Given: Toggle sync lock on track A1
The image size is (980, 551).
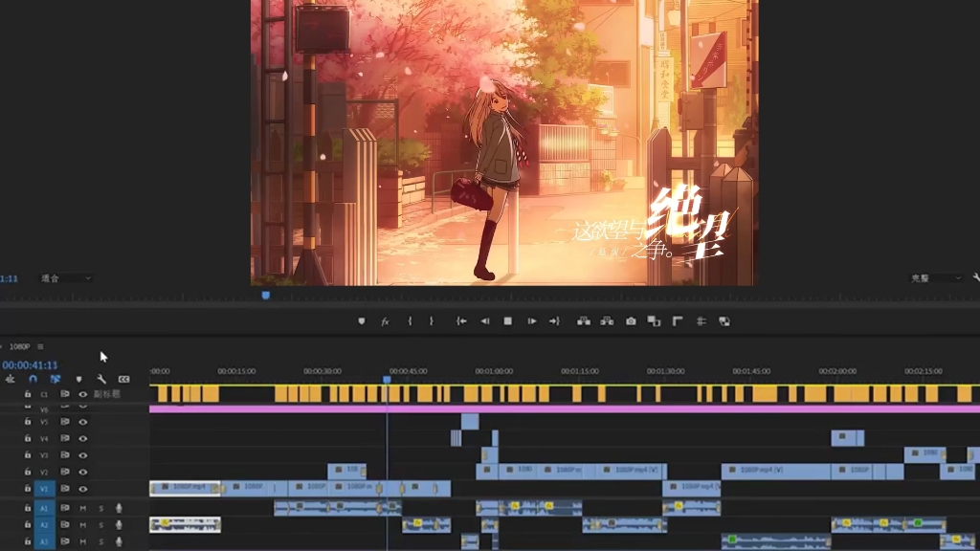Looking at the screenshot, I should pyautogui.click(x=65, y=509).
